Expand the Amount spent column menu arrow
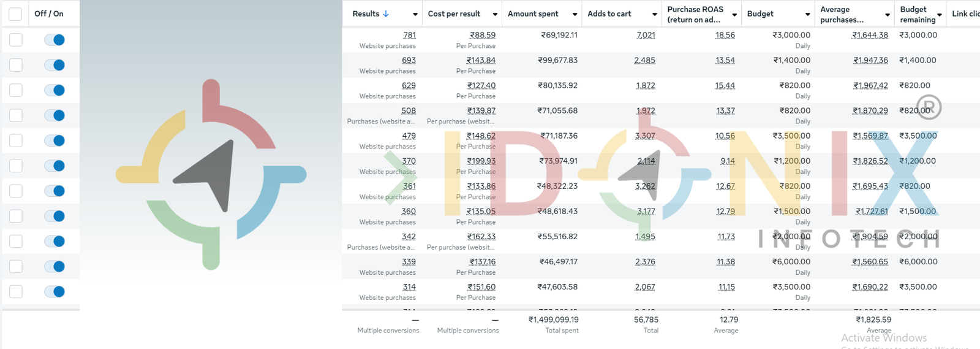The height and width of the screenshot is (349, 980). point(575,15)
